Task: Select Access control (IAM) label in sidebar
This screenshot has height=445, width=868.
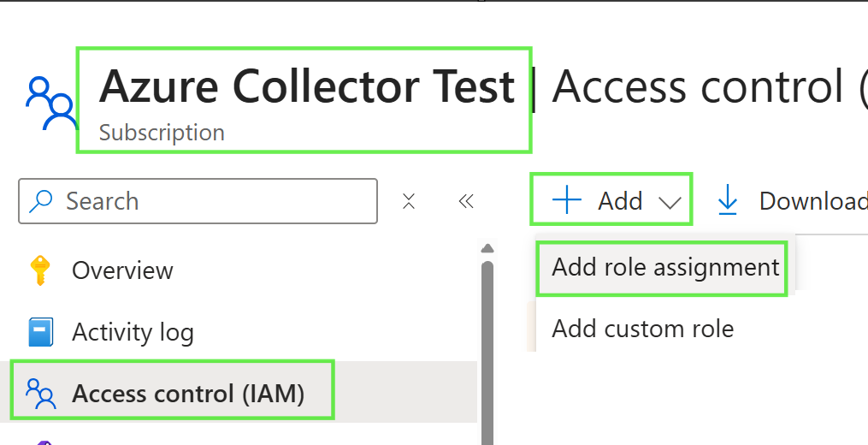Action: point(188,394)
